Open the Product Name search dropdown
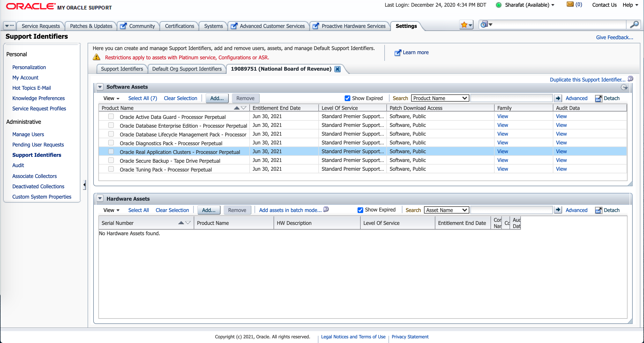The height and width of the screenshot is (343, 644). 440,98
